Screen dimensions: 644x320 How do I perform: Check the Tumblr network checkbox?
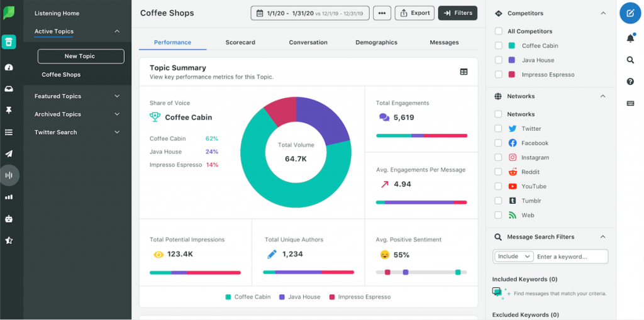click(498, 201)
